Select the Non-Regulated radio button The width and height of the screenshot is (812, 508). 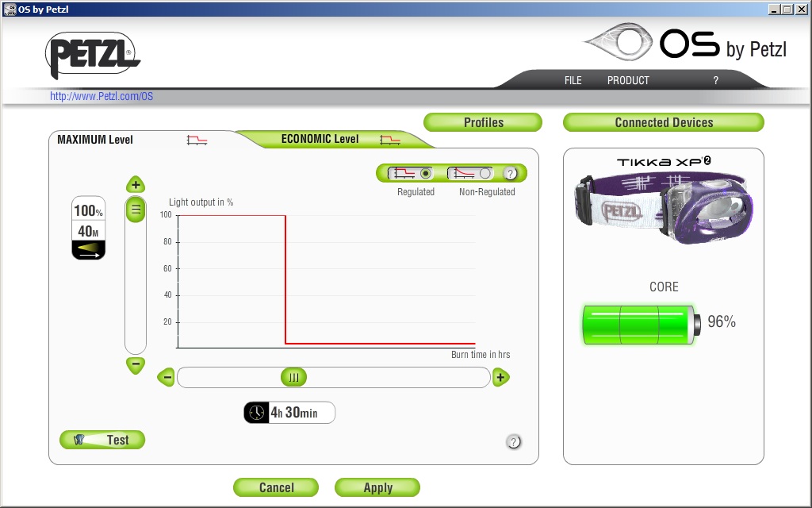(x=485, y=174)
